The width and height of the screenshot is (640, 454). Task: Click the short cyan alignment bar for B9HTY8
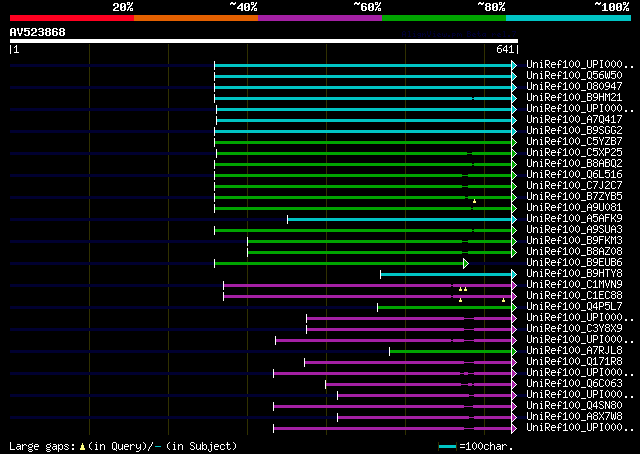click(446, 275)
